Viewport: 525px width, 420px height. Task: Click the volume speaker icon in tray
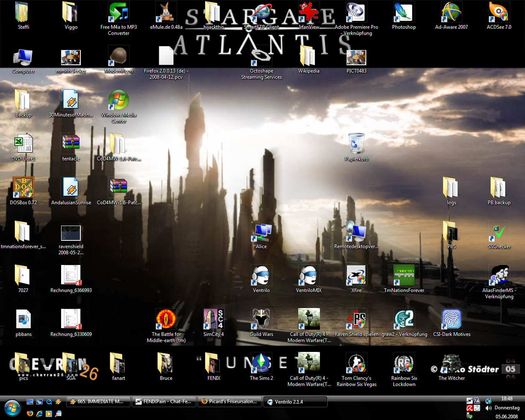click(x=488, y=408)
